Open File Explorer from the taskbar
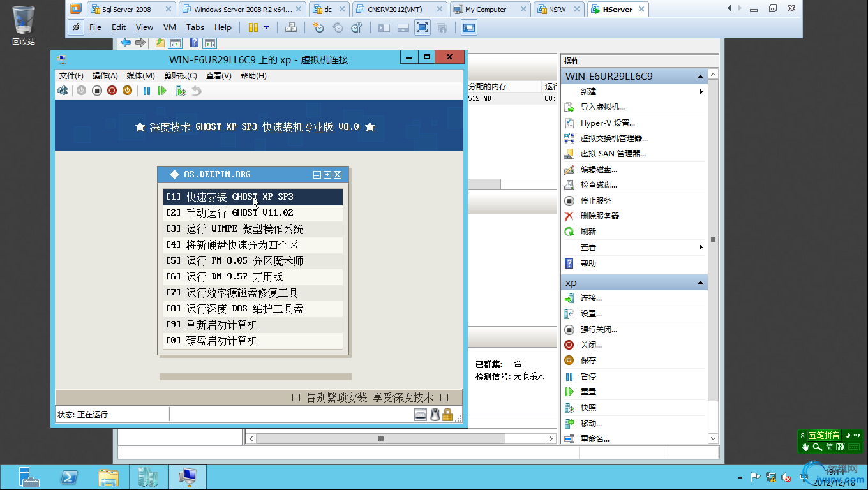868x490 pixels. (108, 477)
